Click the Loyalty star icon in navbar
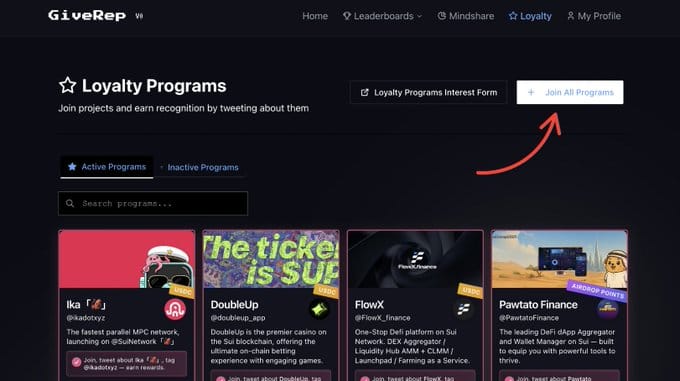Image resolution: width=680 pixels, height=381 pixels. [513, 16]
